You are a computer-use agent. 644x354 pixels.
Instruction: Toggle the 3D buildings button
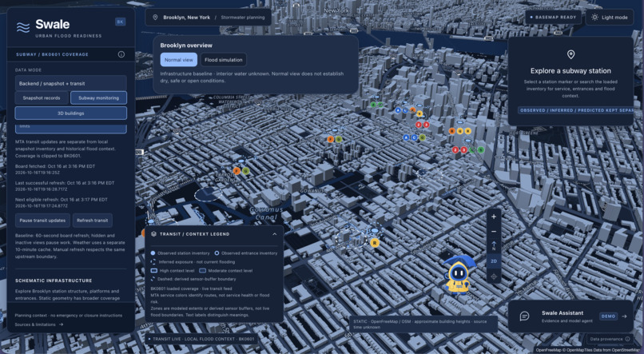[70, 113]
